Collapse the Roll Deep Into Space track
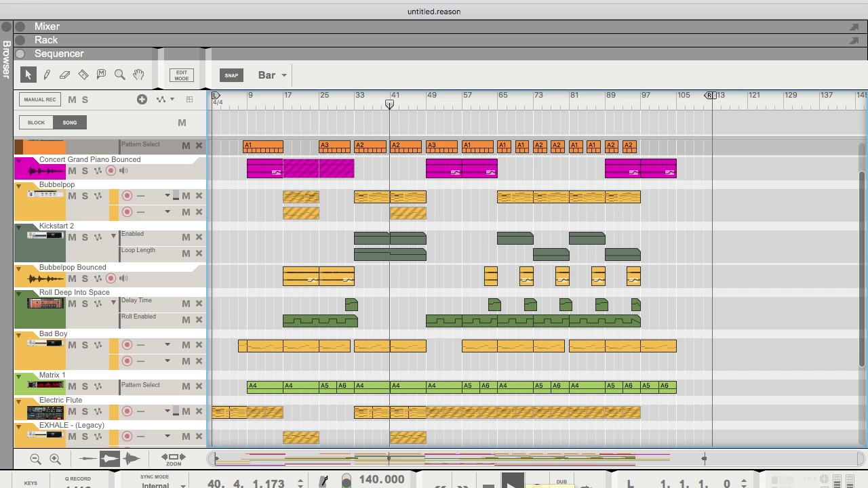868x488 pixels. click(x=19, y=293)
